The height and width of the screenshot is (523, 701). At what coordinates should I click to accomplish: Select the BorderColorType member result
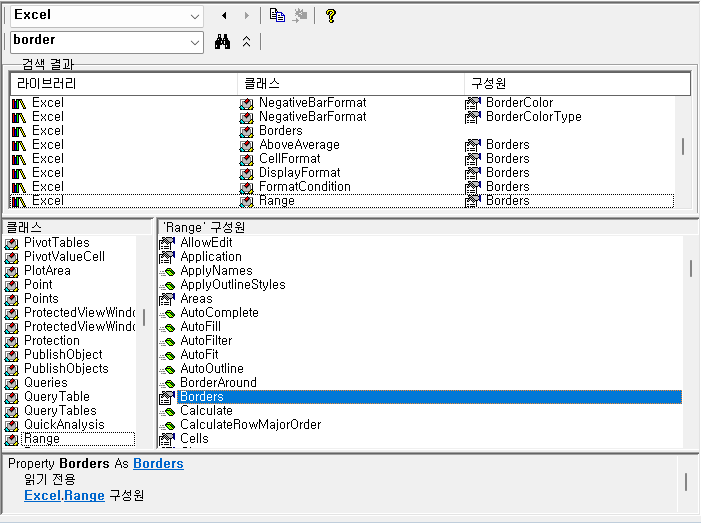point(534,117)
